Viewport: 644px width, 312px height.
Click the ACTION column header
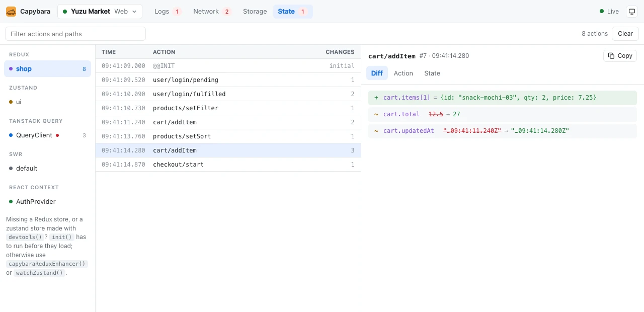pos(164,52)
